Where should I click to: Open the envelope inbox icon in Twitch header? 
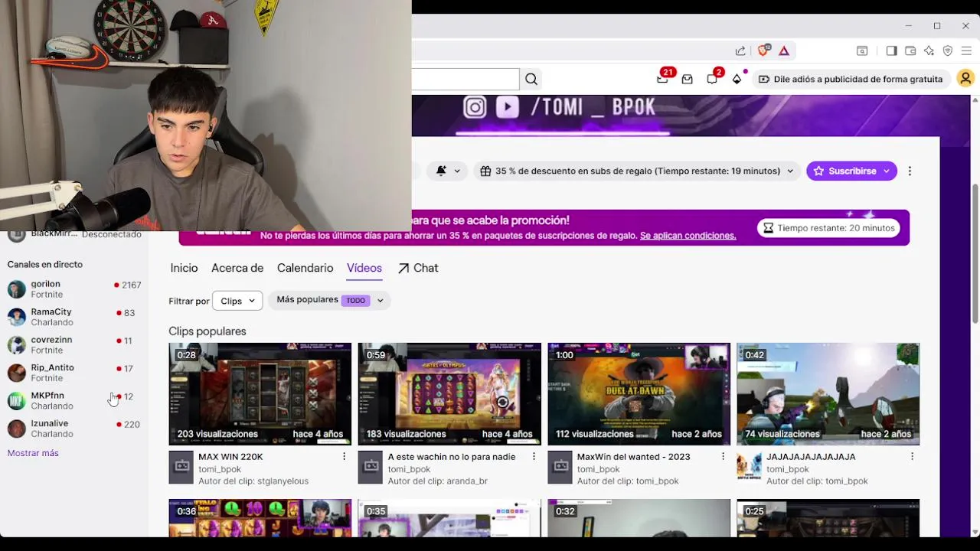click(688, 79)
